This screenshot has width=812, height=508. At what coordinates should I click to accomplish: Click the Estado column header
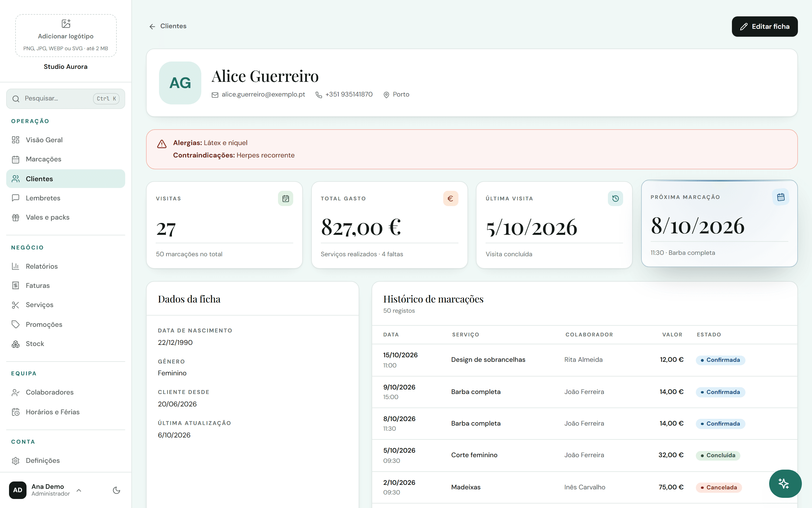(x=709, y=335)
